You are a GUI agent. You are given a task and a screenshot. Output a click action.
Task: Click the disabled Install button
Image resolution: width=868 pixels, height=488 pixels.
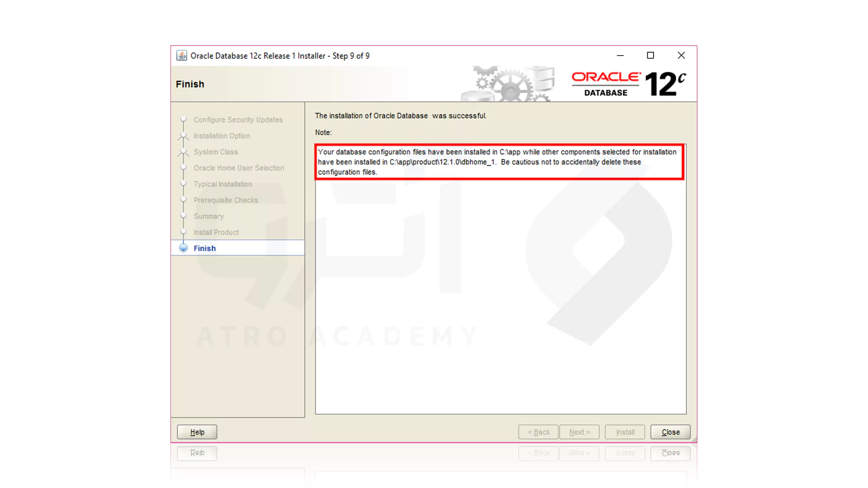coord(624,432)
